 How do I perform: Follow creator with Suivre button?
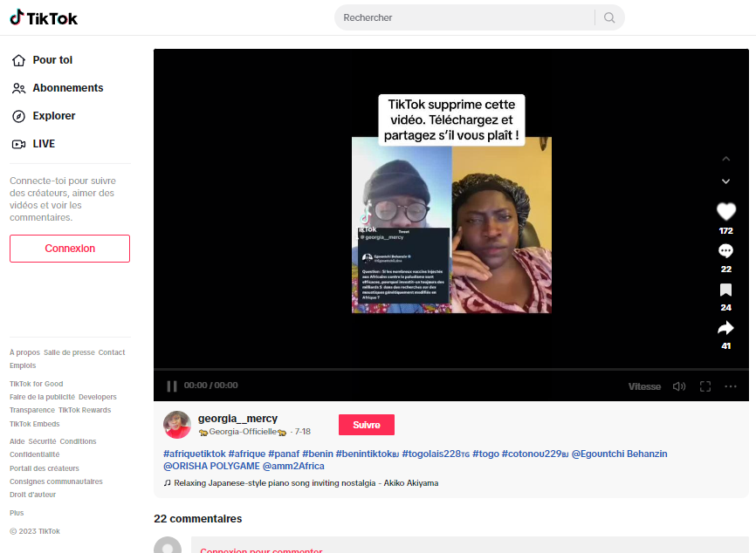[x=367, y=425]
